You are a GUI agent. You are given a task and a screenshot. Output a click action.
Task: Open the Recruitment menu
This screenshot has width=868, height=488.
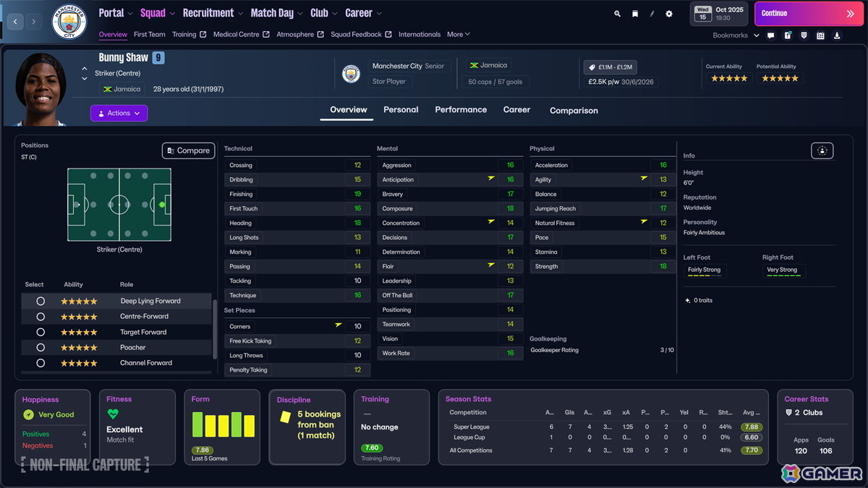pos(208,12)
